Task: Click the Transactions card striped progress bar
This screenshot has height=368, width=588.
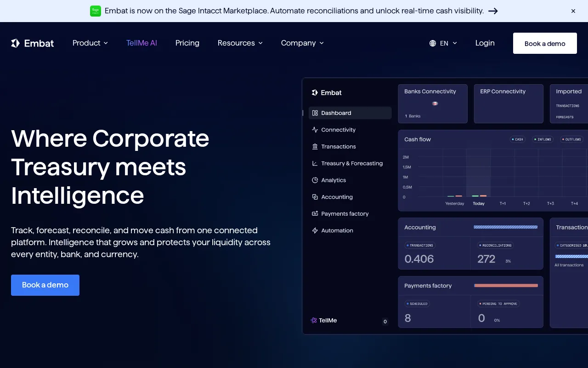Action: coord(571,256)
